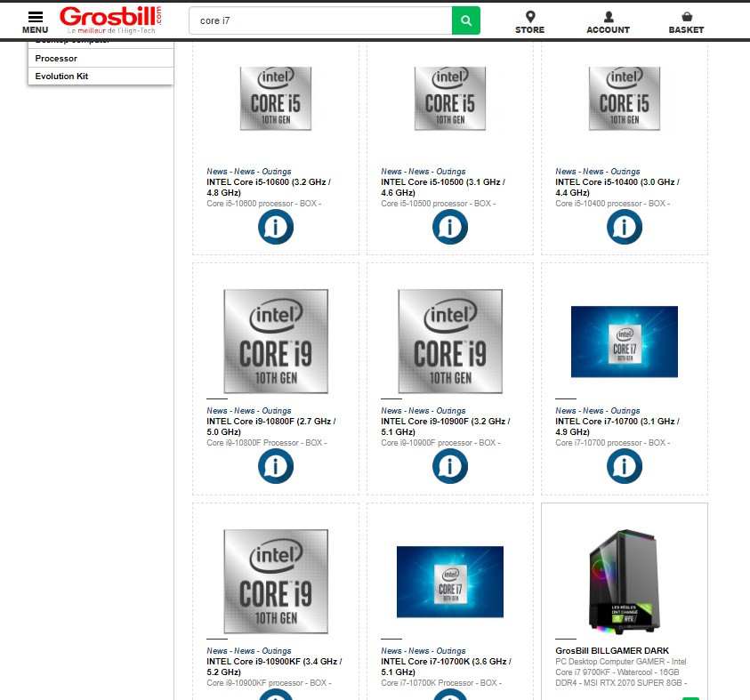The image size is (750, 700).
Task: Click 'Core i9-10800F Processor - BOX' description
Action: [267, 443]
